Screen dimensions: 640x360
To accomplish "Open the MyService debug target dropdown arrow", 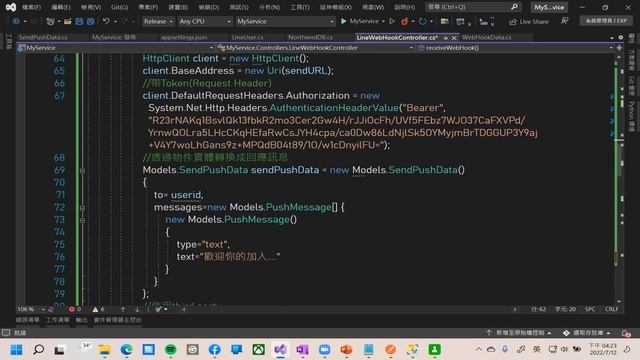I will (x=383, y=21).
